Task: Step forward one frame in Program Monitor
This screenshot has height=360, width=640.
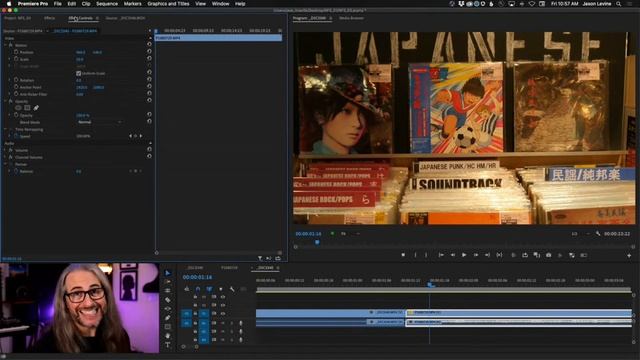Action: [x=476, y=255]
